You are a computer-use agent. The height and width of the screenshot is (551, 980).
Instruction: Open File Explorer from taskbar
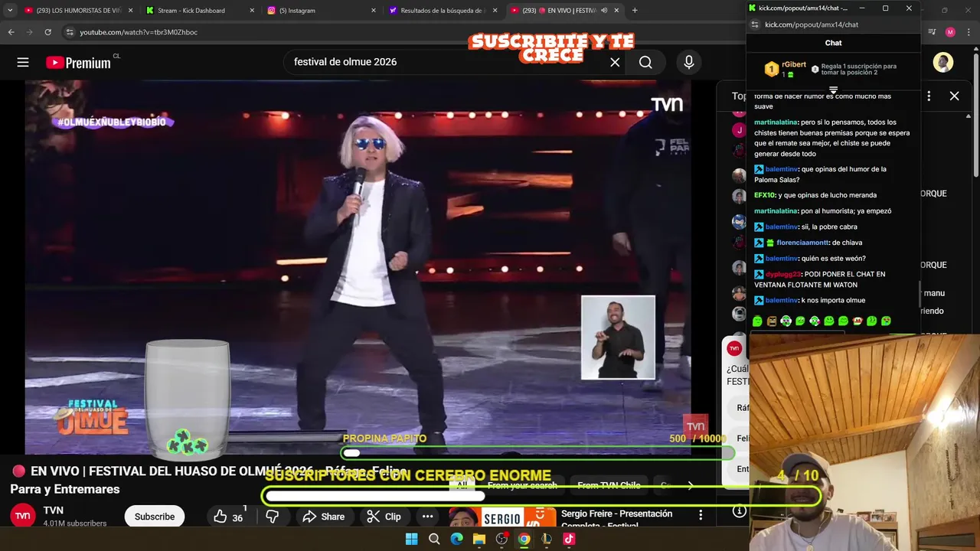click(x=479, y=539)
